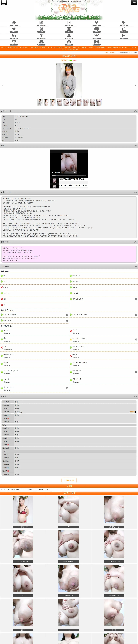Open the MENU hamburger icon
Image resolution: width=138 pixels, height=644 pixels.
coord(4,2)
